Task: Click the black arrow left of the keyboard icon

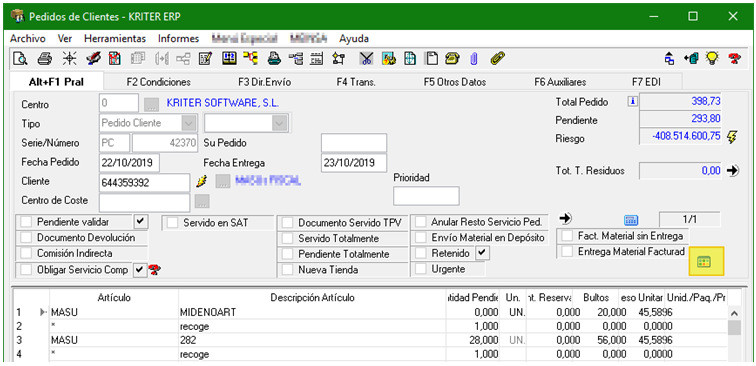Action: pos(565,218)
